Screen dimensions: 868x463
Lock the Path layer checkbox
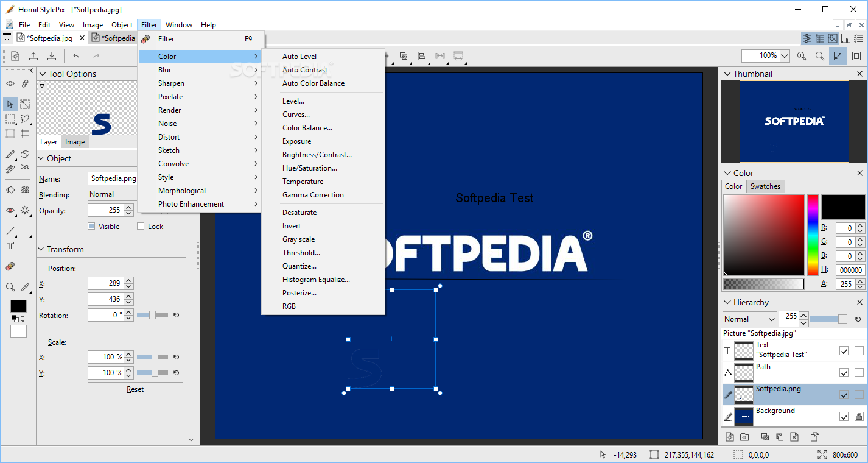859,373
